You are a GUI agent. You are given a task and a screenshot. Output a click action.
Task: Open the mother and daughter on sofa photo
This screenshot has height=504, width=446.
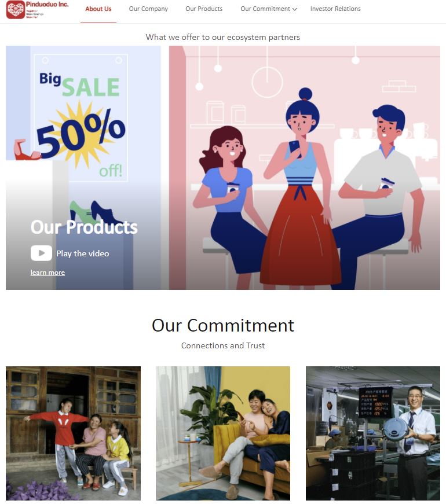point(223,433)
